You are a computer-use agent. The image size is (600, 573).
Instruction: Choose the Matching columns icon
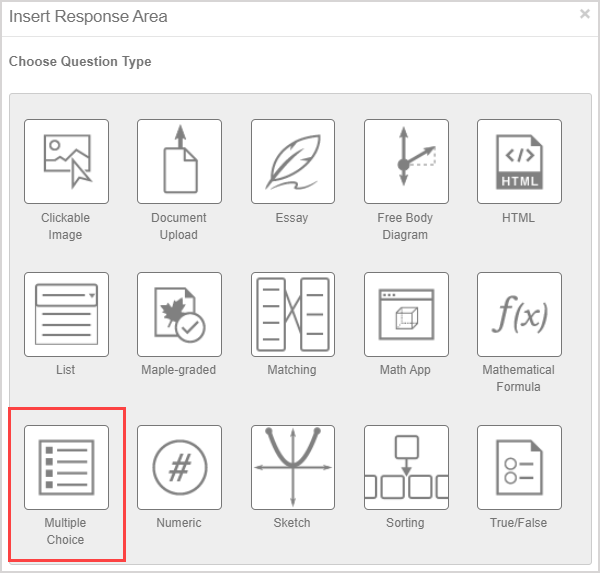(292, 314)
